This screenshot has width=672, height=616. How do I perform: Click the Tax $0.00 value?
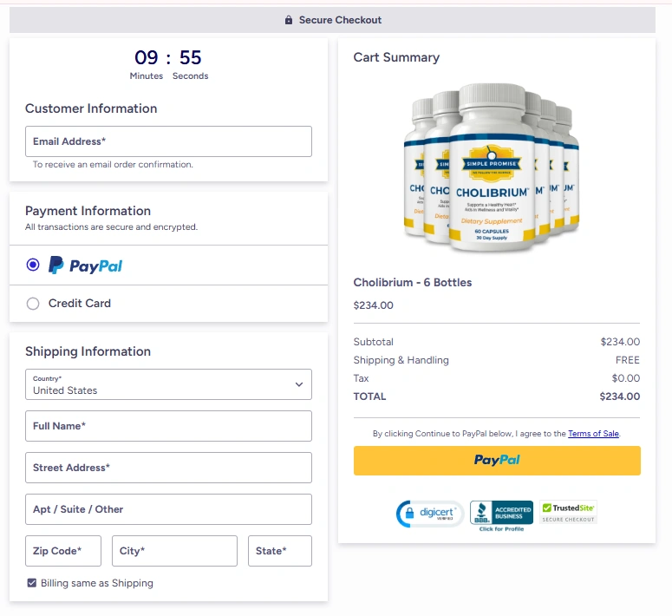coord(626,378)
